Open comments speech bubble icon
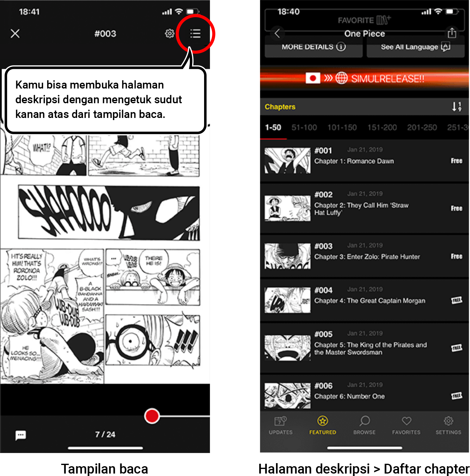 [21, 435]
